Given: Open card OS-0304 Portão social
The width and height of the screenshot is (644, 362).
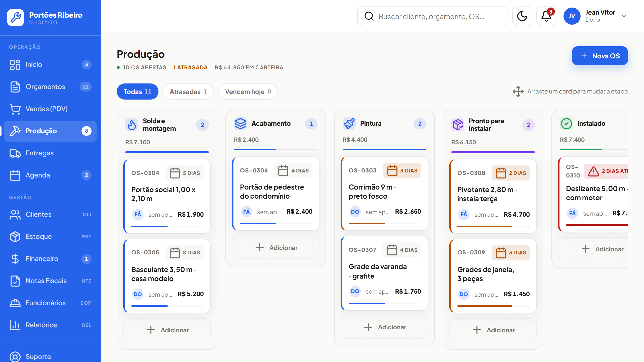Looking at the screenshot, I should click(167, 196).
